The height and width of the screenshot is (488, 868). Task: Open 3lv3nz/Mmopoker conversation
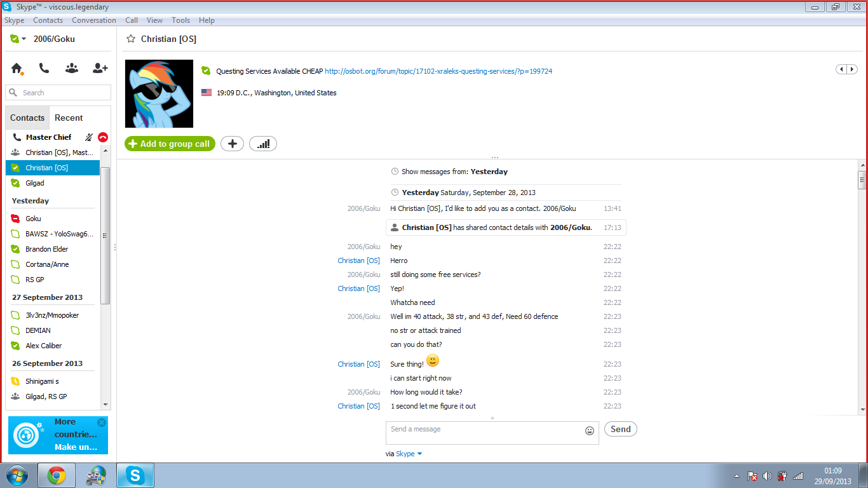point(53,315)
